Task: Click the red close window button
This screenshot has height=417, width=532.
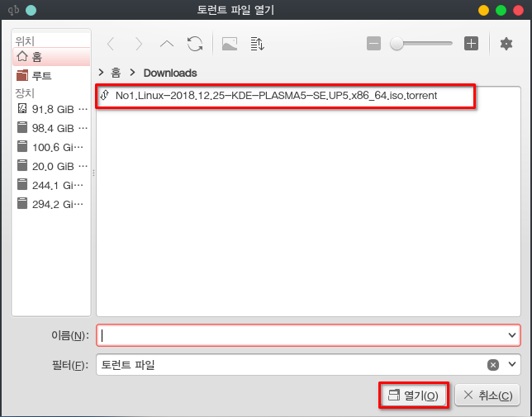Action: pyautogui.click(x=519, y=10)
